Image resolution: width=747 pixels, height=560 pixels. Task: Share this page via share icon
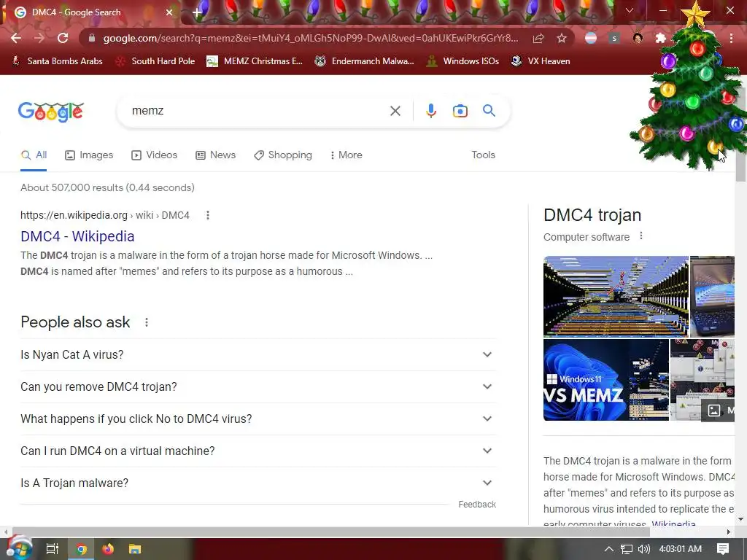(x=538, y=38)
